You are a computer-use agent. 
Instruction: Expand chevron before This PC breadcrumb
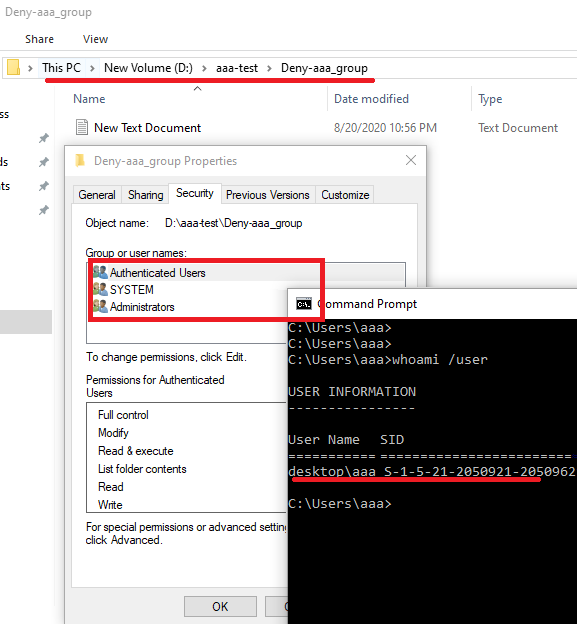coord(30,68)
